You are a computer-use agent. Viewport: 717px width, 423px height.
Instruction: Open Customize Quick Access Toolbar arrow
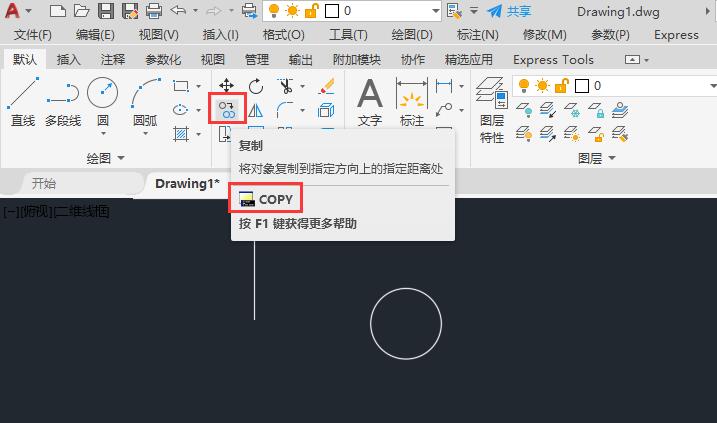click(x=474, y=10)
